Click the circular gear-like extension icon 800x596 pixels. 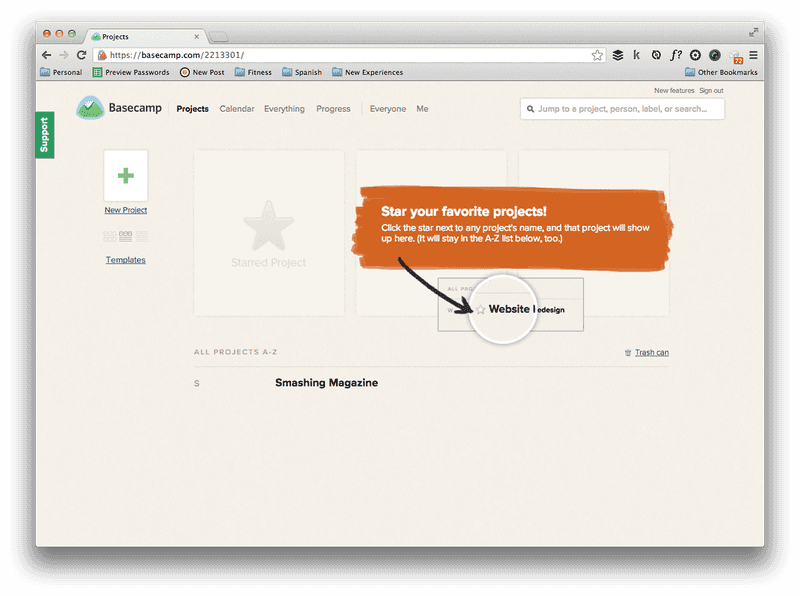coord(695,55)
